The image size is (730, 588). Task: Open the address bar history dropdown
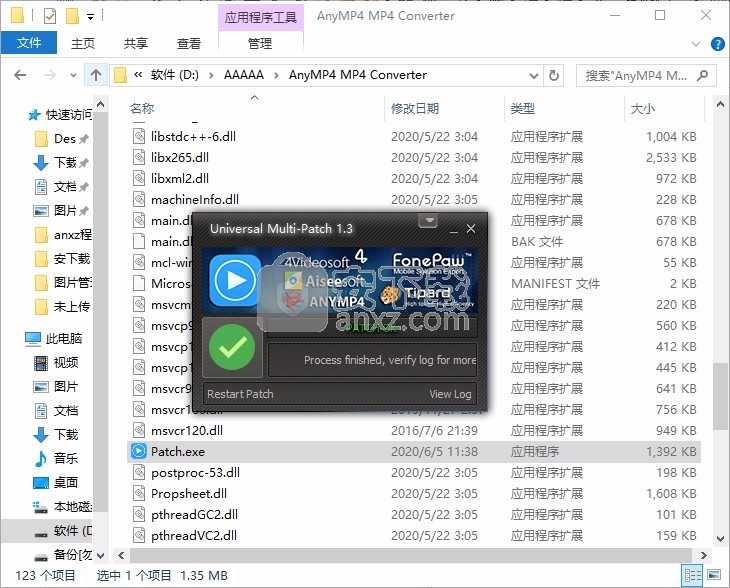pos(536,75)
